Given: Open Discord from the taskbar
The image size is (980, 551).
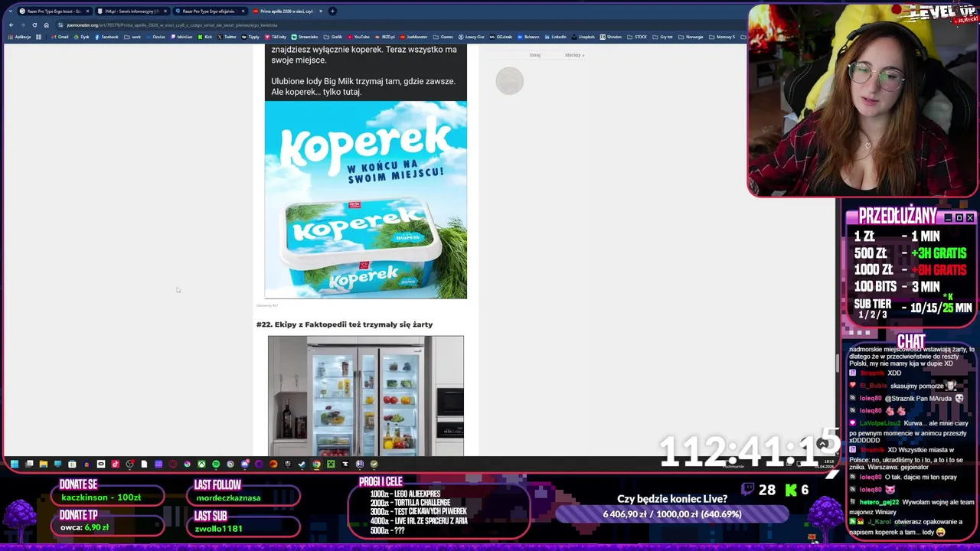Looking at the screenshot, I should [245, 464].
